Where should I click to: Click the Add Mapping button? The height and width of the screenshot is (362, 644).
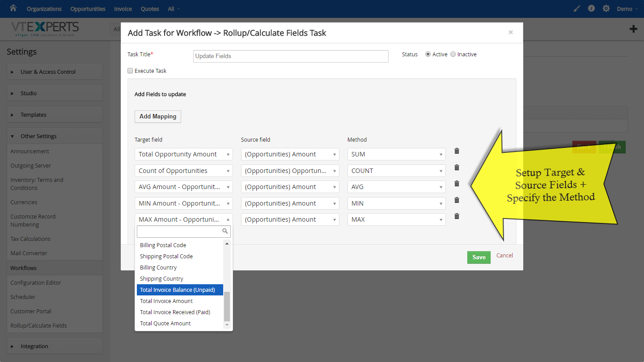[158, 116]
